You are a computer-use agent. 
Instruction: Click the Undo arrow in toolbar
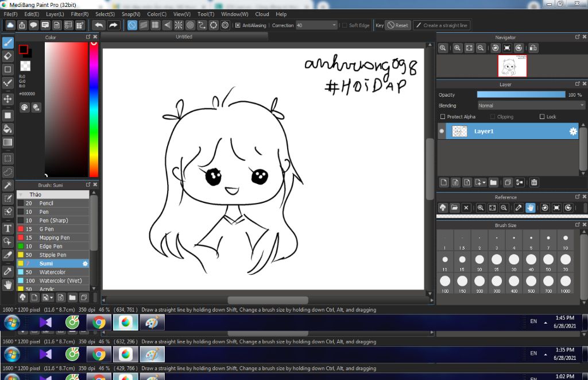(x=99, y=25)
